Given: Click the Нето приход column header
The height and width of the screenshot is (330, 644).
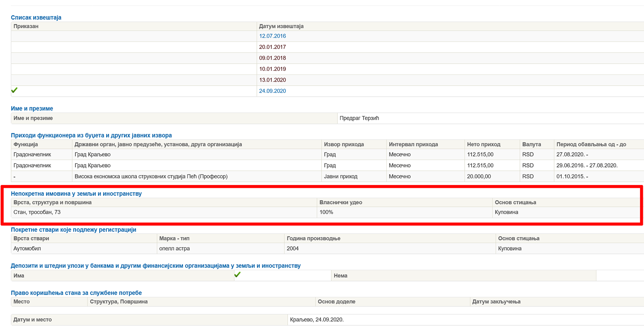Looking at the screenshot, I should (483, 144).
